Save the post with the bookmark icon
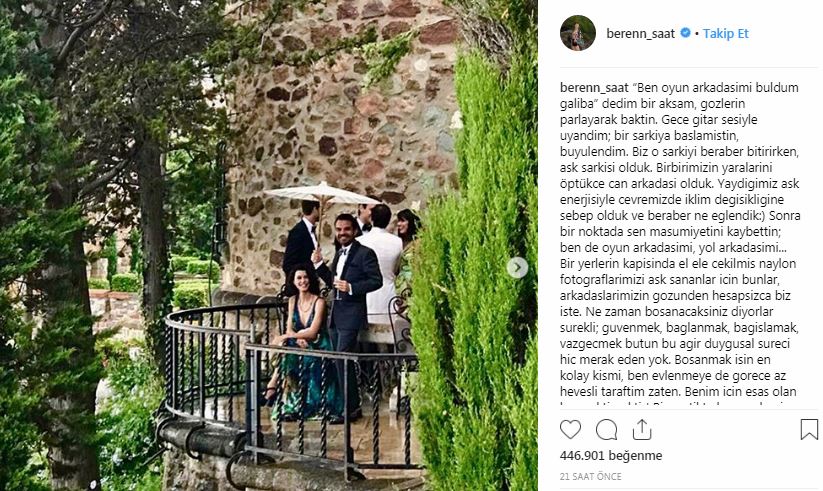Image resolution: width=823 pixels, height=491 pixels. click(x=809, y=430)
